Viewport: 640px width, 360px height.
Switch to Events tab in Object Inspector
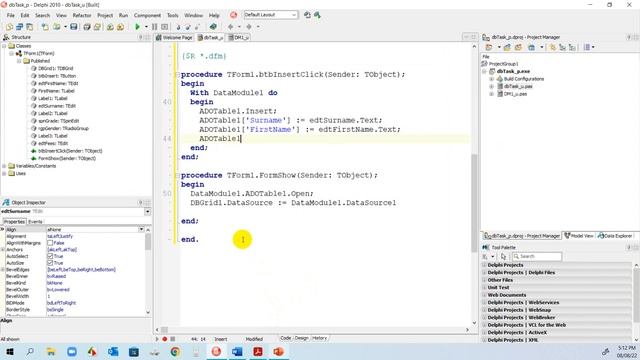coord(35,222)
